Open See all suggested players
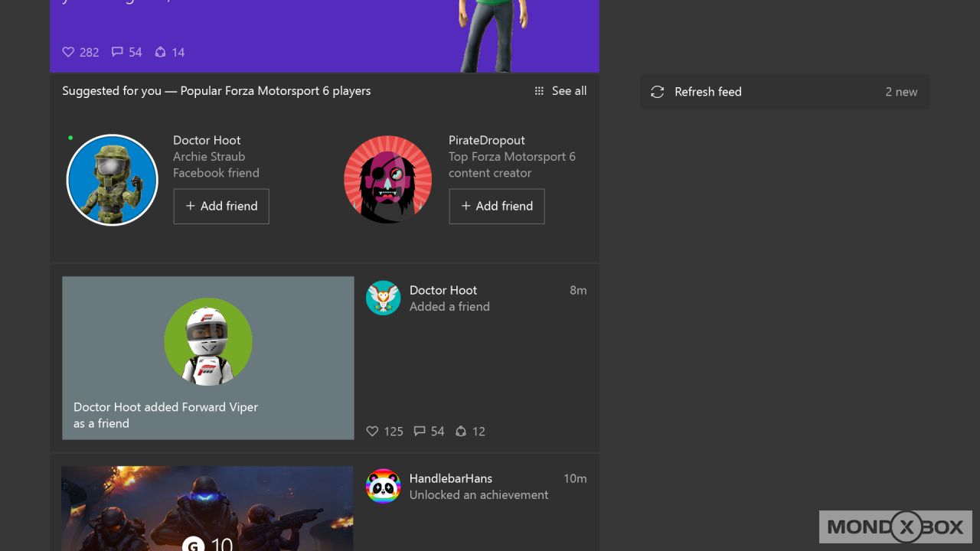Screen dimensions: 980x551 569,90
